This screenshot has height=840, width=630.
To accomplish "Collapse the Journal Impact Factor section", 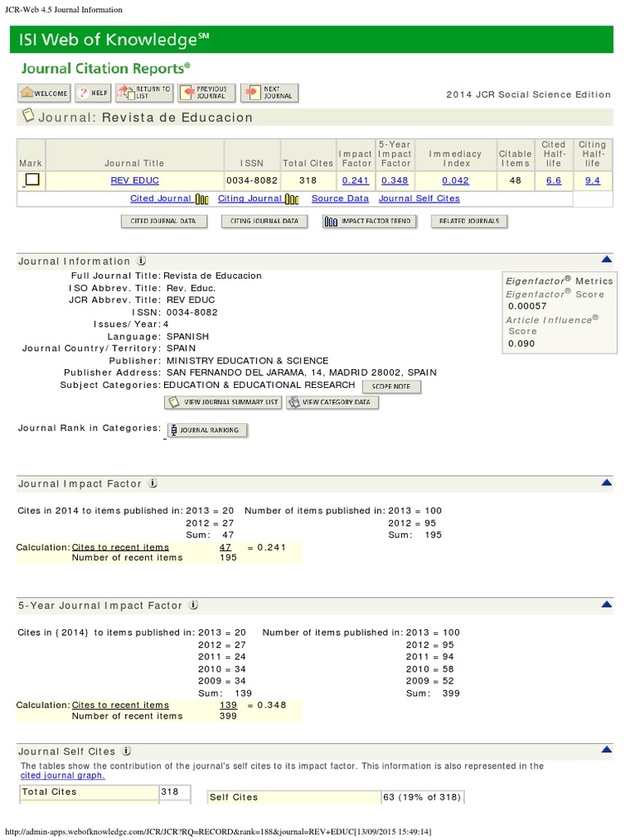I will [606, 482].
